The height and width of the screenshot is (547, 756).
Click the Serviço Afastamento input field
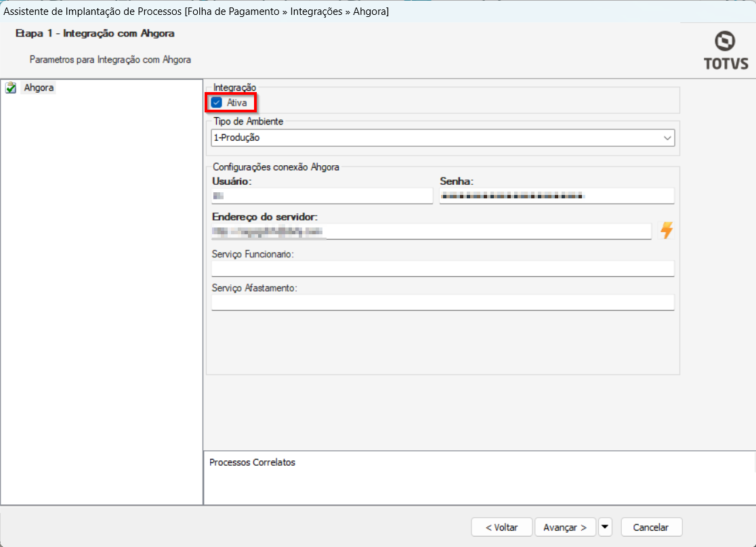(442, 302)
